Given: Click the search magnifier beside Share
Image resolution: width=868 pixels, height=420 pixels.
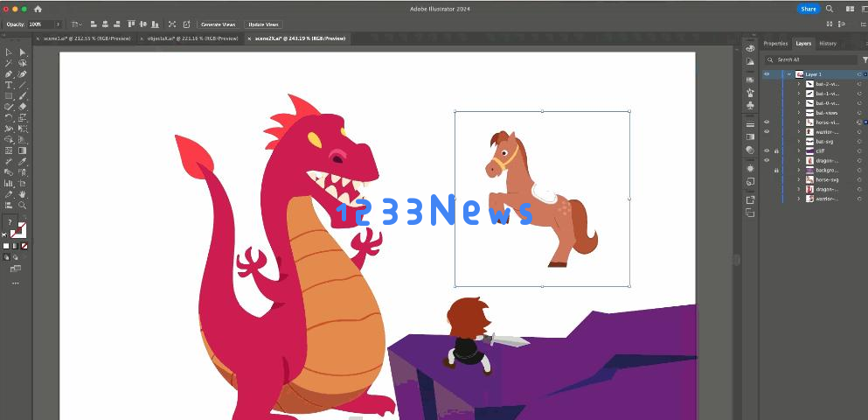Looking at the screenshot, I should [830, 9].
